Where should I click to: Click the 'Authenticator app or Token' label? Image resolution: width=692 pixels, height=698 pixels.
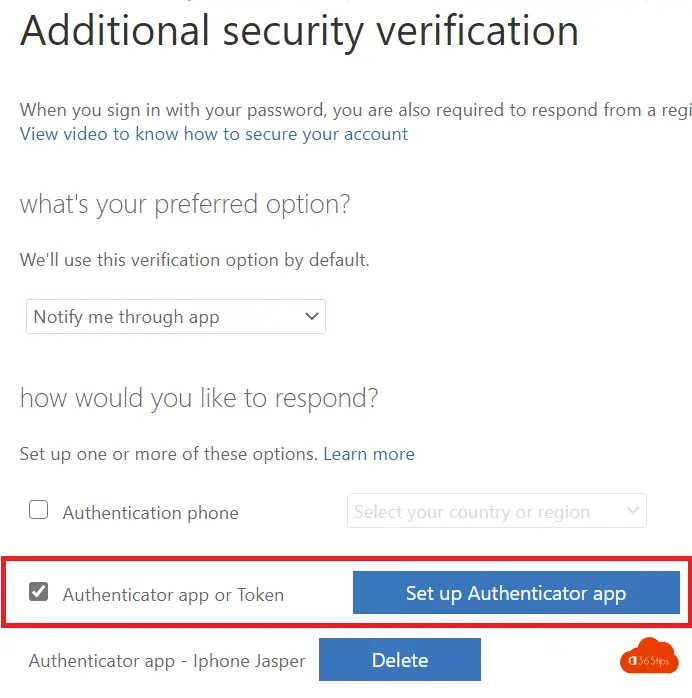click(x=173, y=595)
